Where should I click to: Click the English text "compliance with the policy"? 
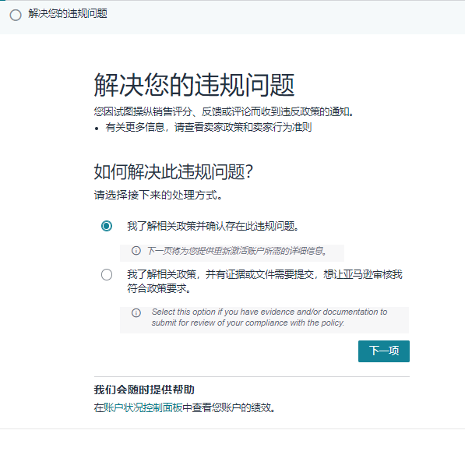294,323
